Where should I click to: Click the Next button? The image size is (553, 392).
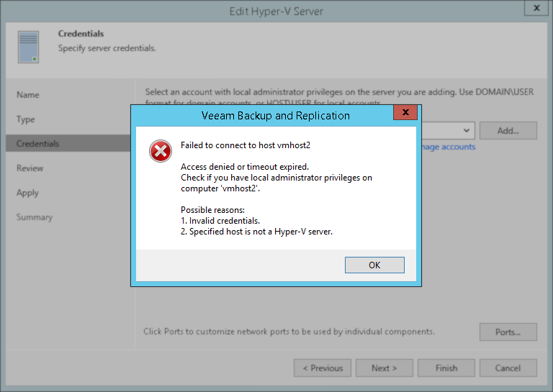coord(385,368)
